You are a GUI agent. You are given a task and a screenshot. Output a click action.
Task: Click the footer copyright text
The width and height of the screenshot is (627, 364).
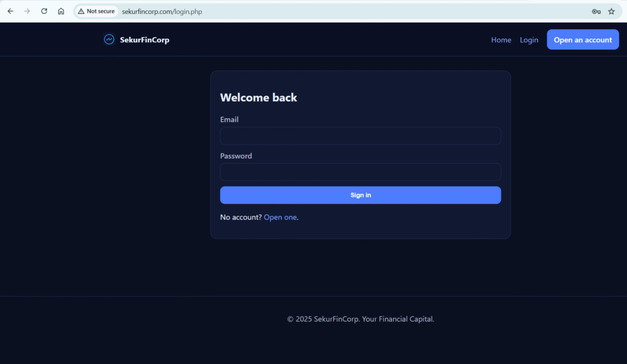coord(360,319)
